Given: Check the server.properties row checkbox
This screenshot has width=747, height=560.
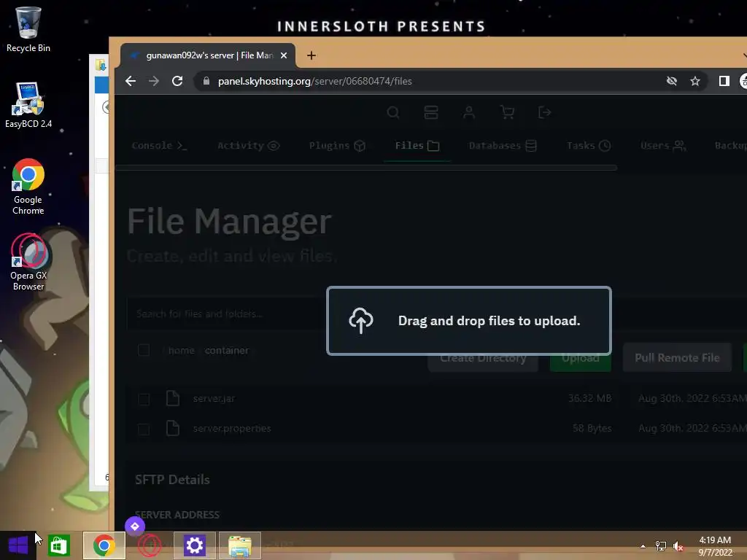Looking at the screenshot, I should 144,429.
